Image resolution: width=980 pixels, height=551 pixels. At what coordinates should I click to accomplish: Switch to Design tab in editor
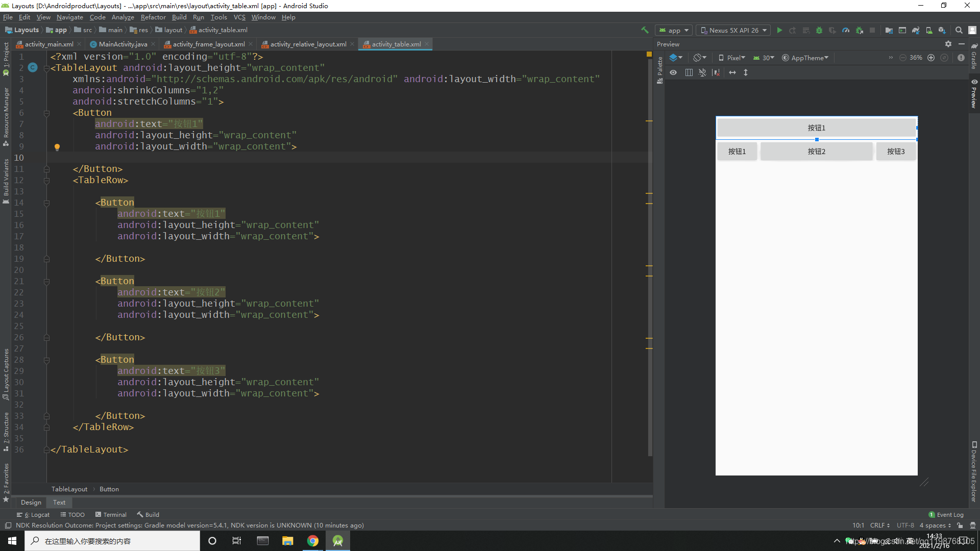point(30,503)
